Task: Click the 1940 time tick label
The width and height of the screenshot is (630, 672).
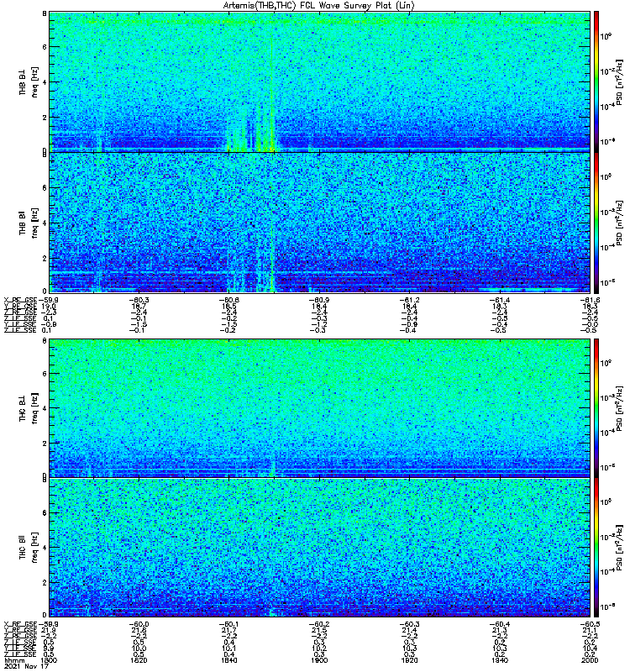Action: click(500, 660)
